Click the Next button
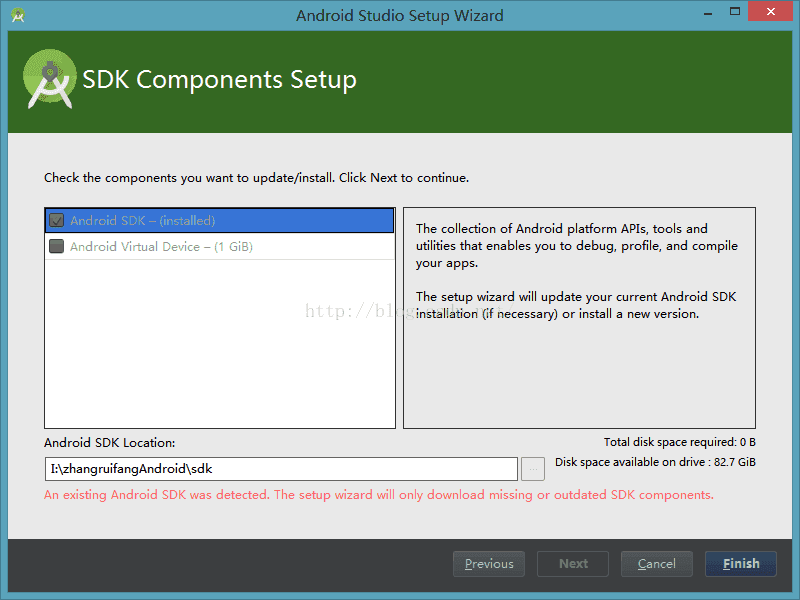The width and height of the screenshot is (800, 600). [x=573, y=564]
